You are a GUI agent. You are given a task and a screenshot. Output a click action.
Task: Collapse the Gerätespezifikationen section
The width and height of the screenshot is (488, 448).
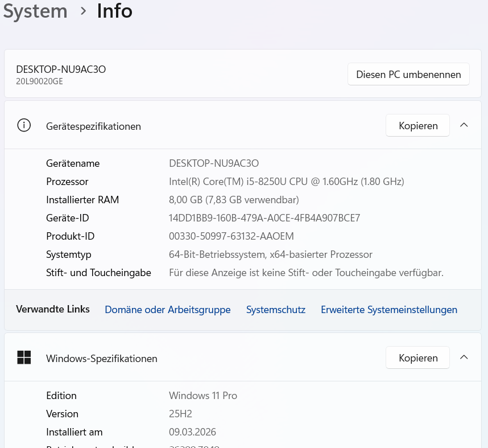pos(464,125)
